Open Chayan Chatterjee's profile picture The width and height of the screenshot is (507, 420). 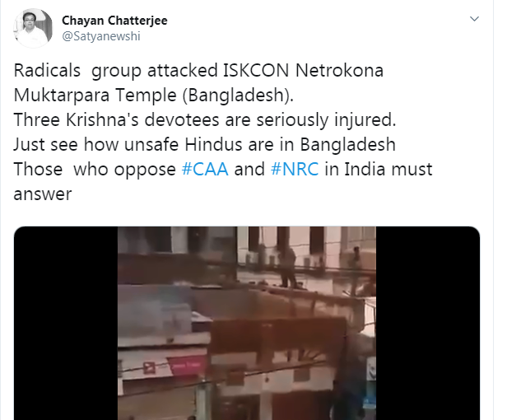point(33,28)
